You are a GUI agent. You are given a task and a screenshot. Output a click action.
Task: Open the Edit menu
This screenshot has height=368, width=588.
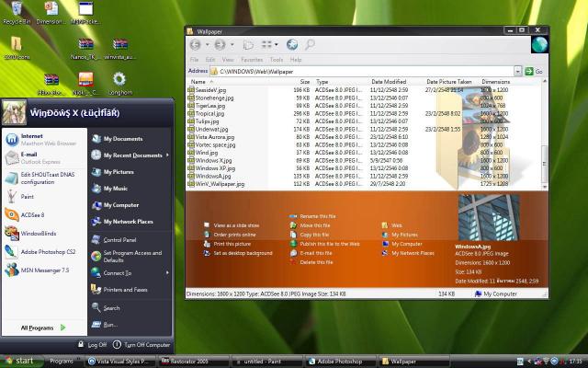coord(210,60)
